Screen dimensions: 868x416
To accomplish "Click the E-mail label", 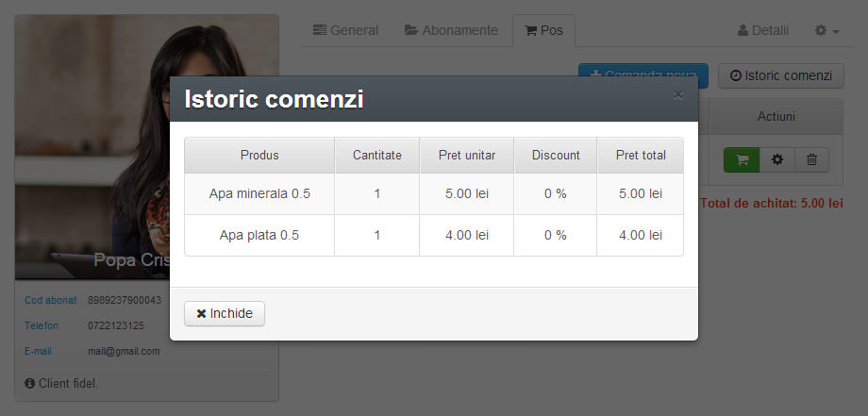I will [x=38, y=351].
